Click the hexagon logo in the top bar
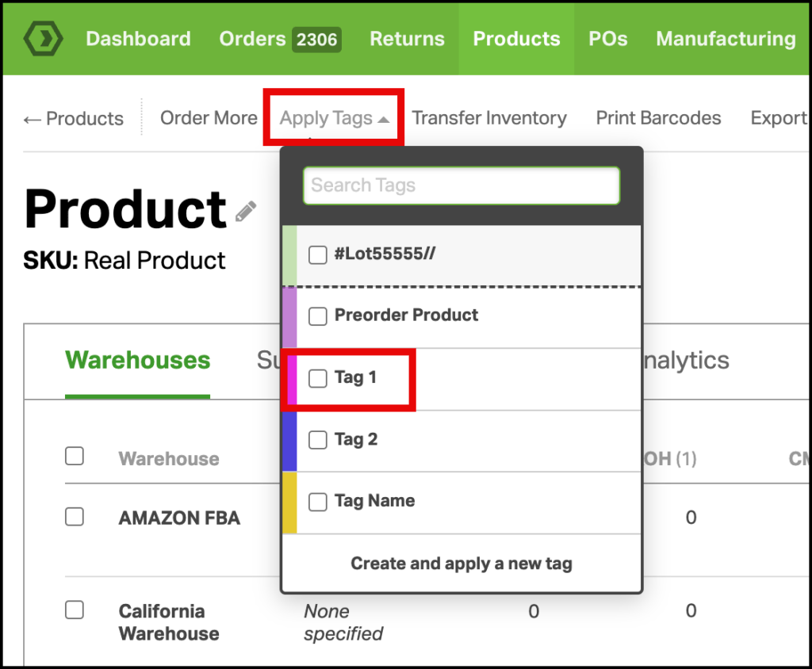 click(43, 38)
